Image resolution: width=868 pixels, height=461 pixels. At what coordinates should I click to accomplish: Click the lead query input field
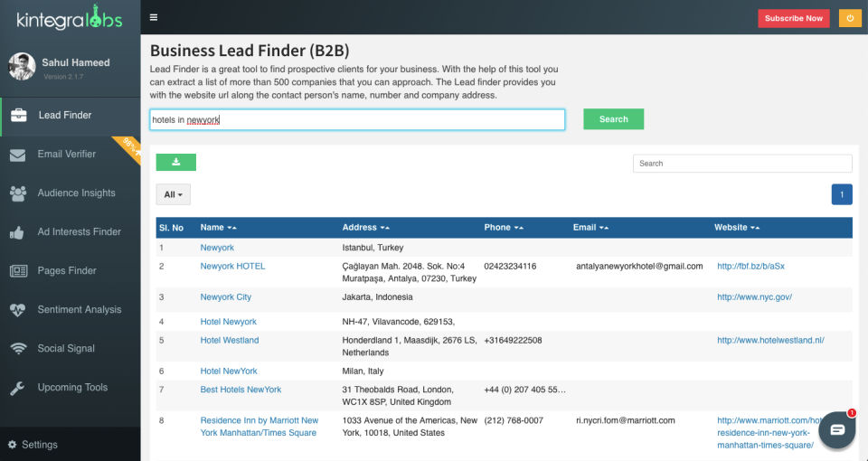click(357, 119)
